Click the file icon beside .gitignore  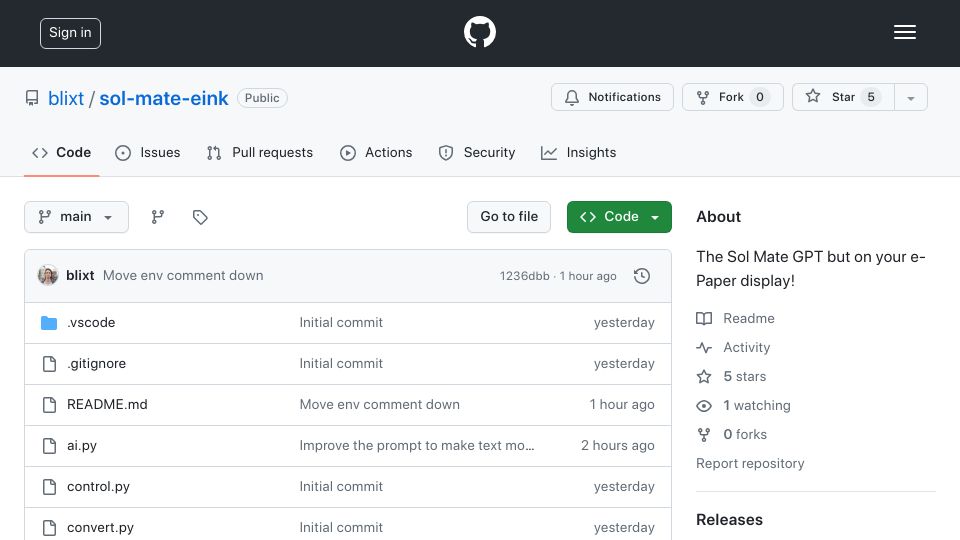49,364
